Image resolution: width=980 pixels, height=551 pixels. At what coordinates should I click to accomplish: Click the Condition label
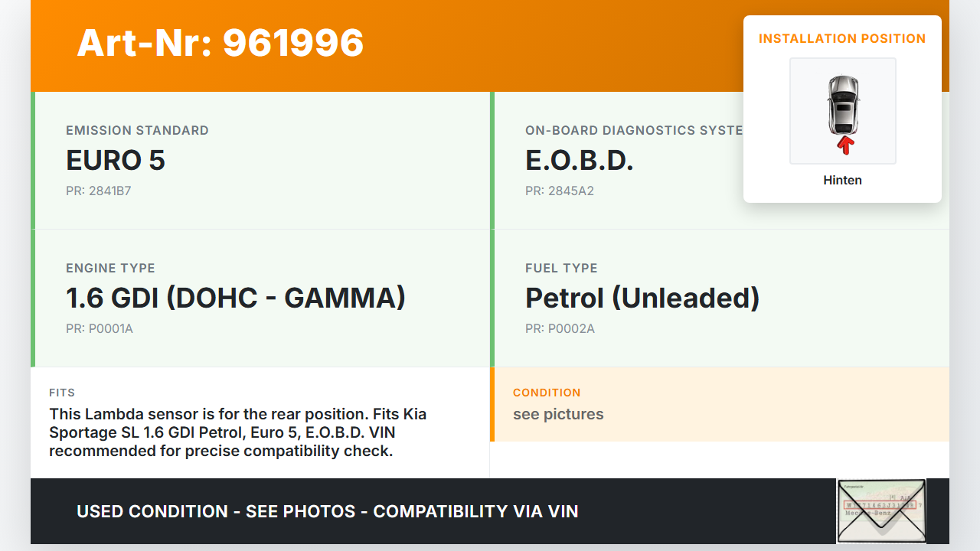(547, 393)
